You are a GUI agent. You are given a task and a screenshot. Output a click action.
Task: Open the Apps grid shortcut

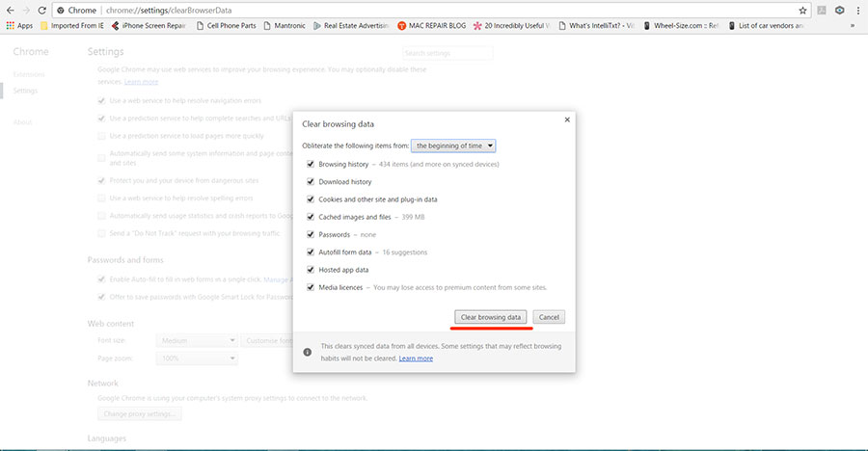[19, 25]
